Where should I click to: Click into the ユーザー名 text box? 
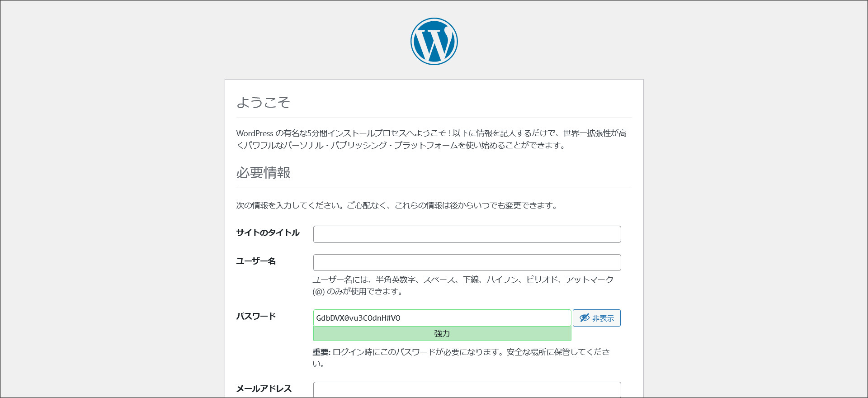[x=467, y=262]
